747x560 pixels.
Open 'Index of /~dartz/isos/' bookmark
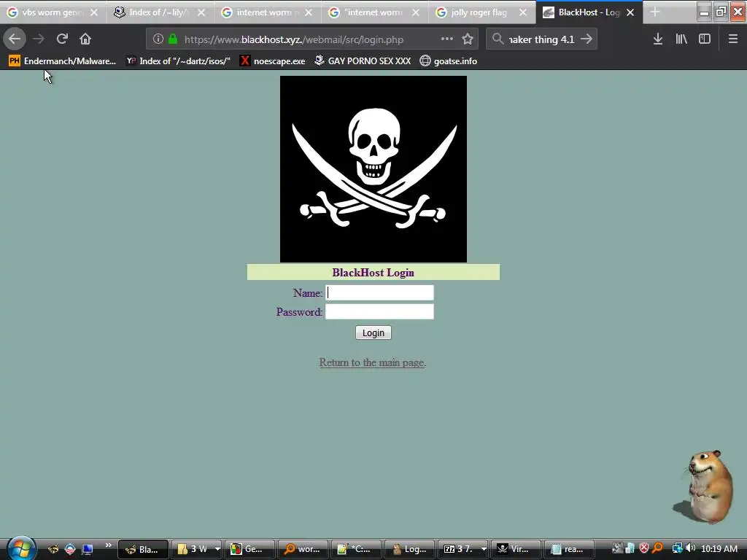pyautogui.click(x=178, y=61)
